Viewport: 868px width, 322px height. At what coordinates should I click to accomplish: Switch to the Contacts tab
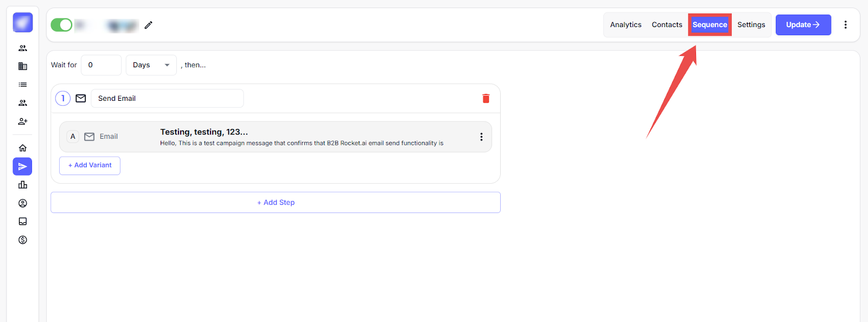(x=667, y=25)
